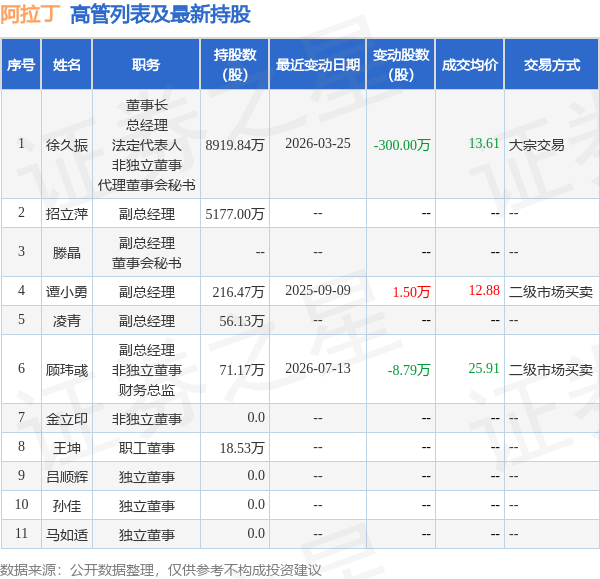
Task: Click the -300.00万 change value
Action: pyautogui.click(x=402, y=145)
